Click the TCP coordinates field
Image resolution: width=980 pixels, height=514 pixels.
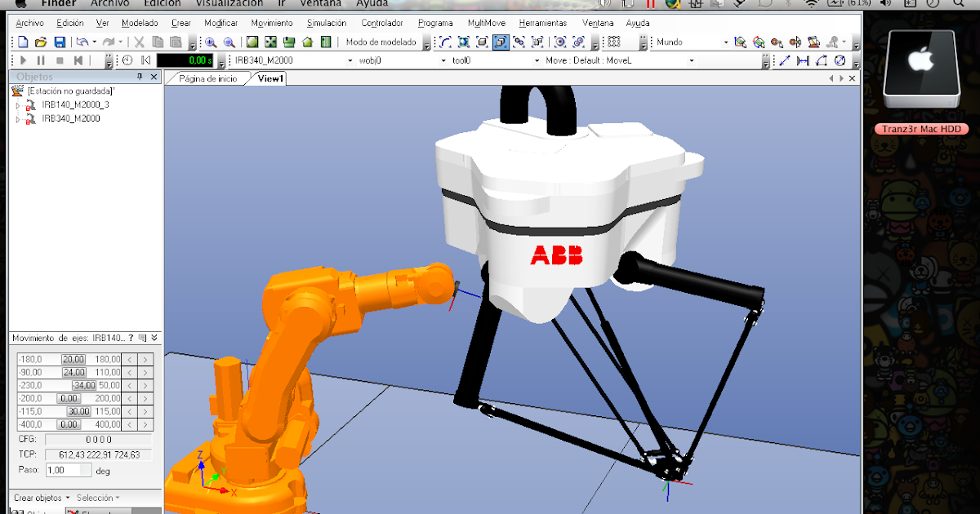coord(98,454)
